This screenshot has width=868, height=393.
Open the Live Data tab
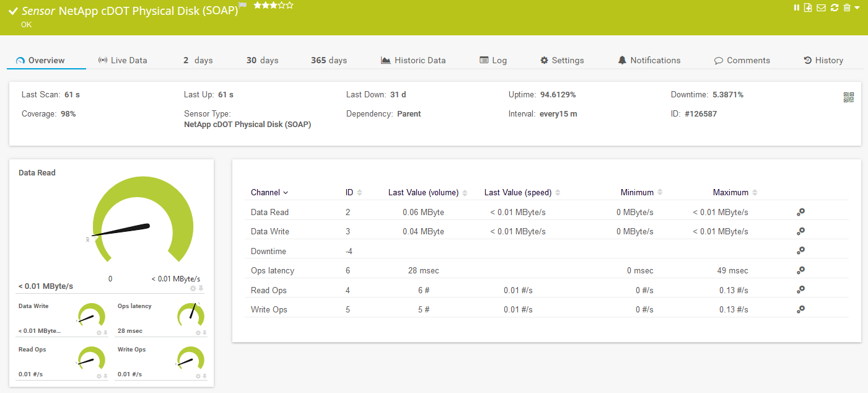pyautogui.click(x=123, y=60)
